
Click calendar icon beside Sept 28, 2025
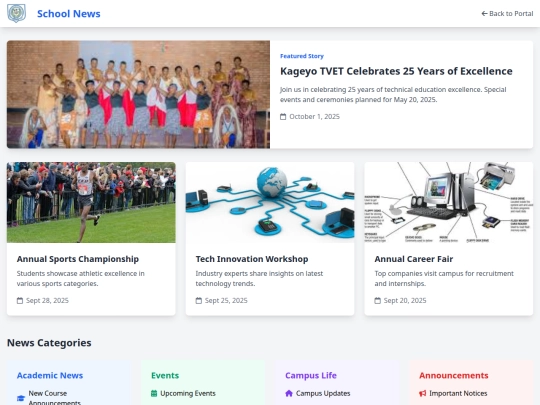pos(20,301)
